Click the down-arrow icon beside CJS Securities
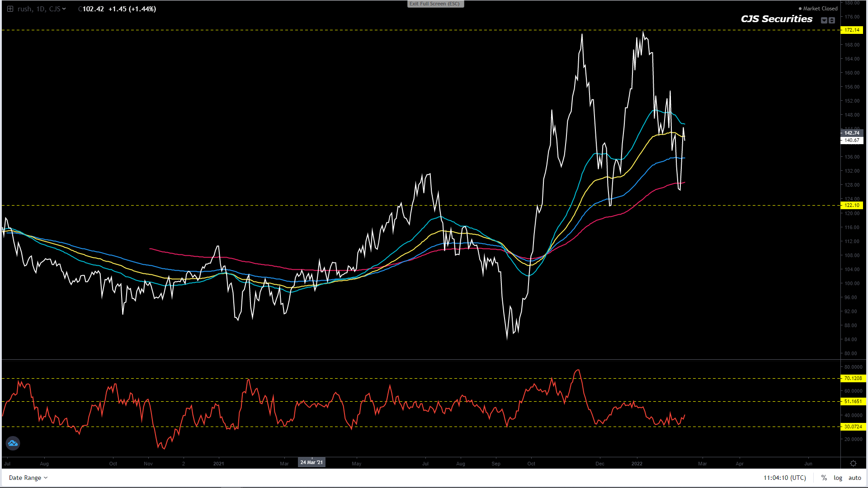 click(824, 20)
